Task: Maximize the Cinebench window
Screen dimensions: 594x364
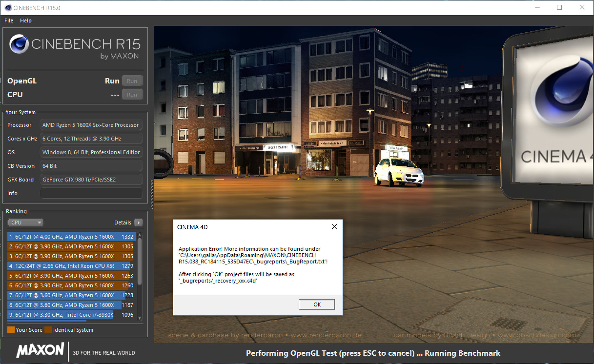Action: [559, 7]
